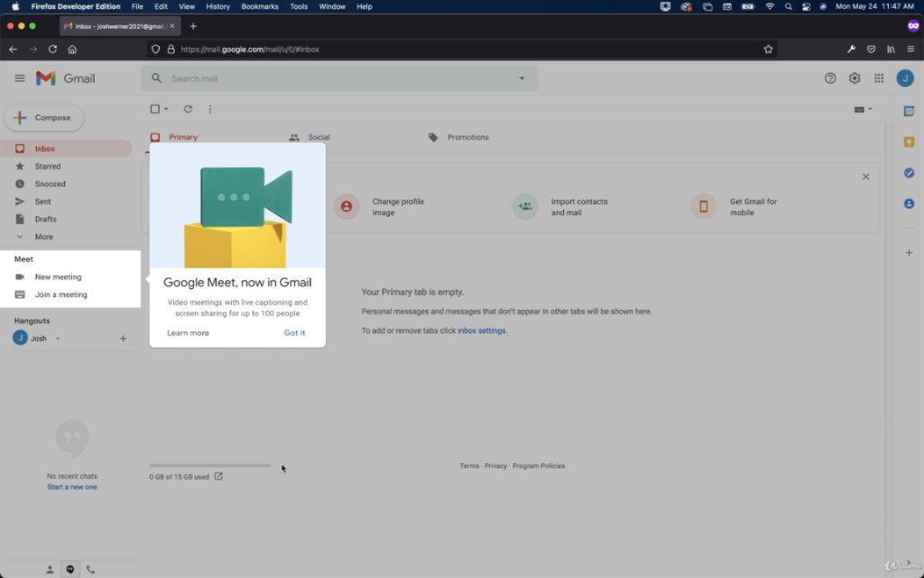The height and width of the screenshot is (578, 924).
Task: Open Google Calendar side panel icon
Action: click(x=910, y=111)
